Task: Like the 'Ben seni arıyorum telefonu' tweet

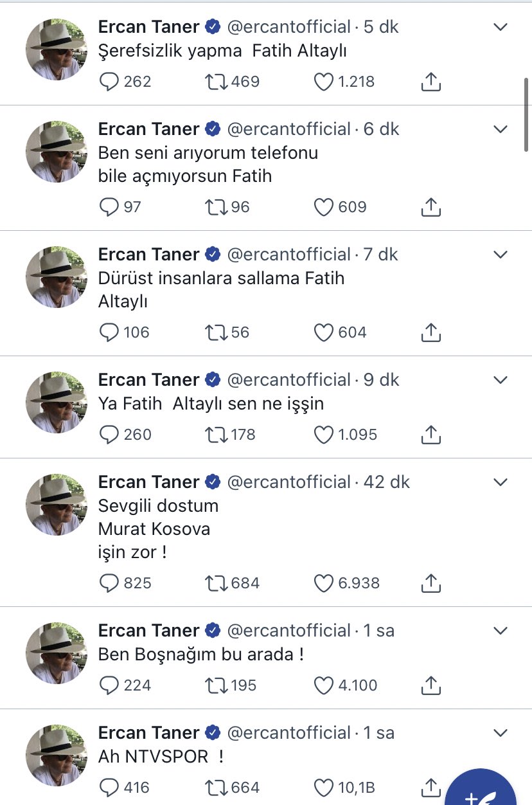Action: point(323,207)
